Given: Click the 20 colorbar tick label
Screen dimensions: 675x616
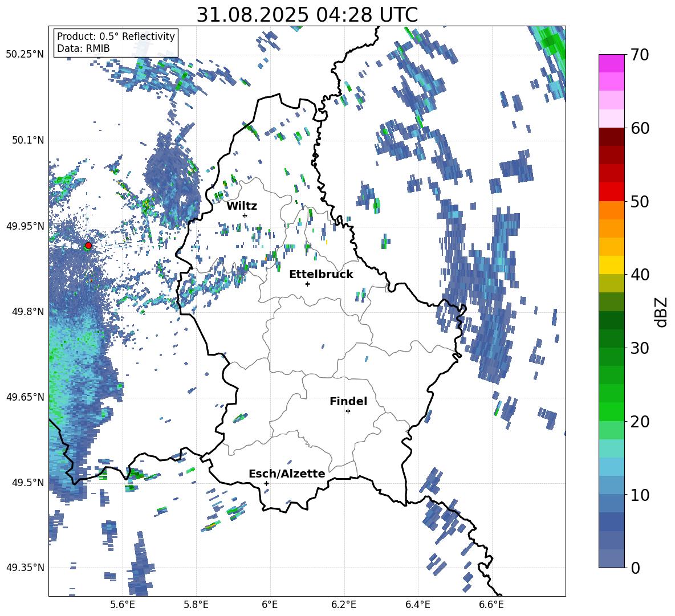Looking at the screenshot, I should (639, 422).
